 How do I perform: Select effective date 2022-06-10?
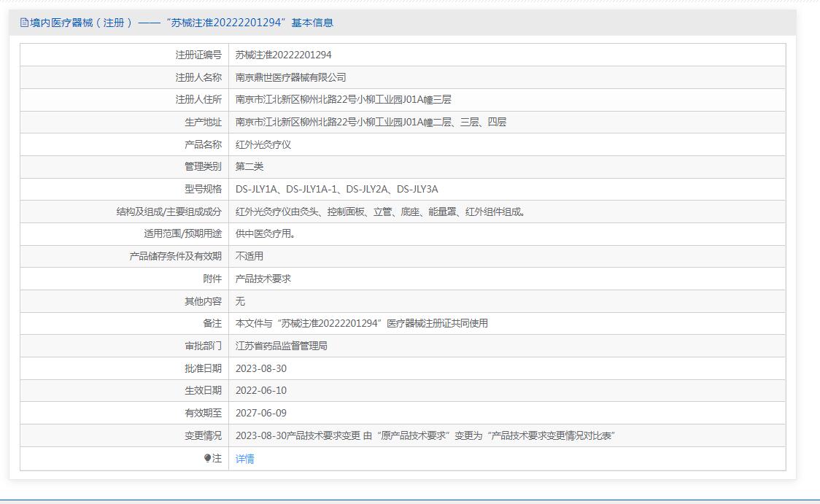pos(261,390)
